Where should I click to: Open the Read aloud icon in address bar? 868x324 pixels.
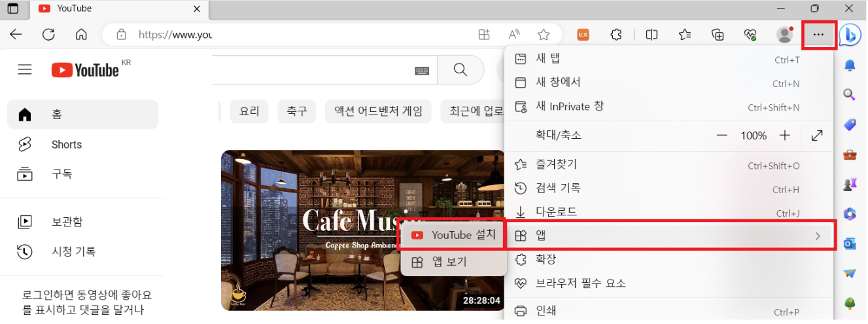click(514, 35)
